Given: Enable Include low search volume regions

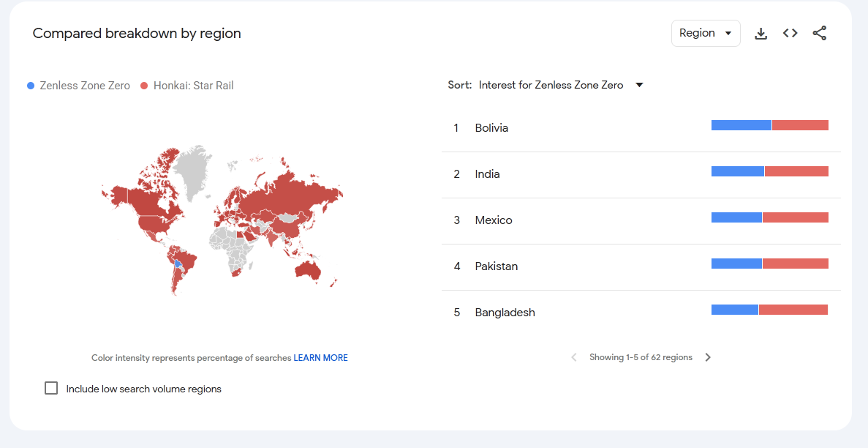Looking at the screenshot, I should 51,388.
